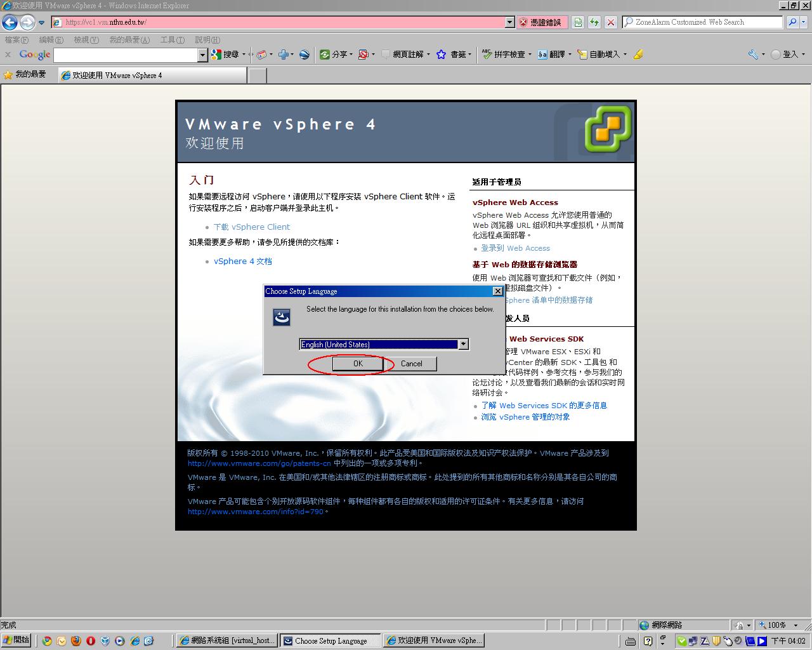812x650 pixels.
Task: Click the Google toolbar highlighter icon
Action: click(638, 55)
